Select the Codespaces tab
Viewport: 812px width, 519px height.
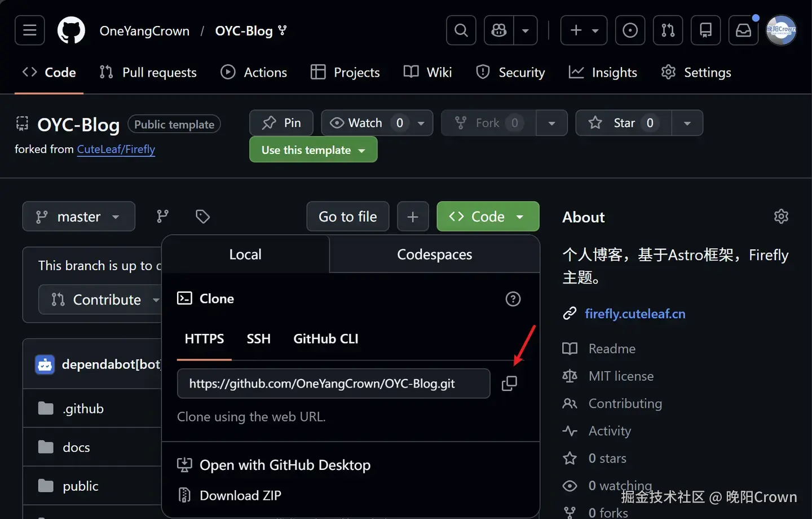435,254
